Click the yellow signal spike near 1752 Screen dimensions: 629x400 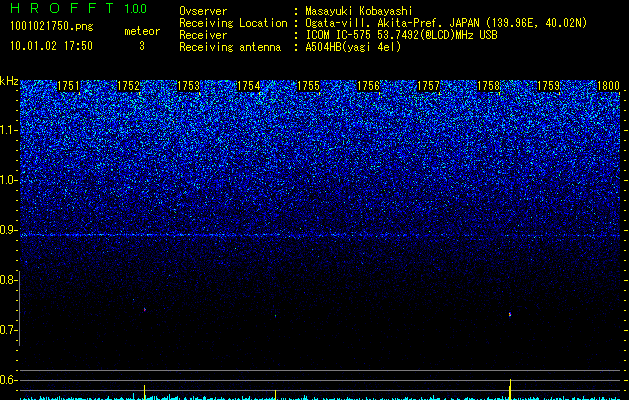pyautogui.click(x=144, y=392)
